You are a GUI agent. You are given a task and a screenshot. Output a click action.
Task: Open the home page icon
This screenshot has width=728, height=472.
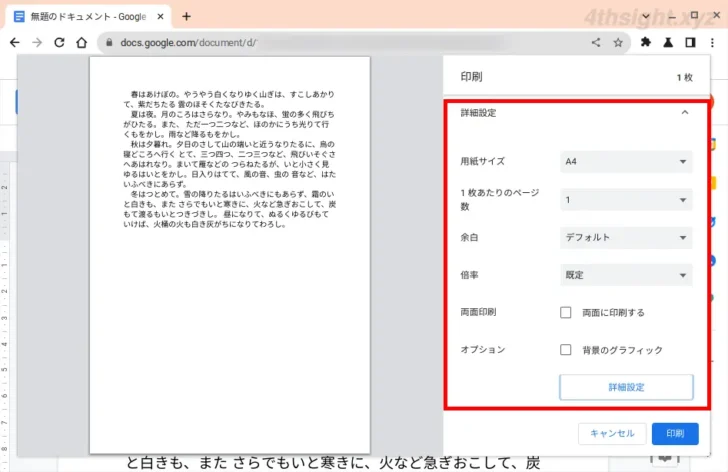(82, 43)
